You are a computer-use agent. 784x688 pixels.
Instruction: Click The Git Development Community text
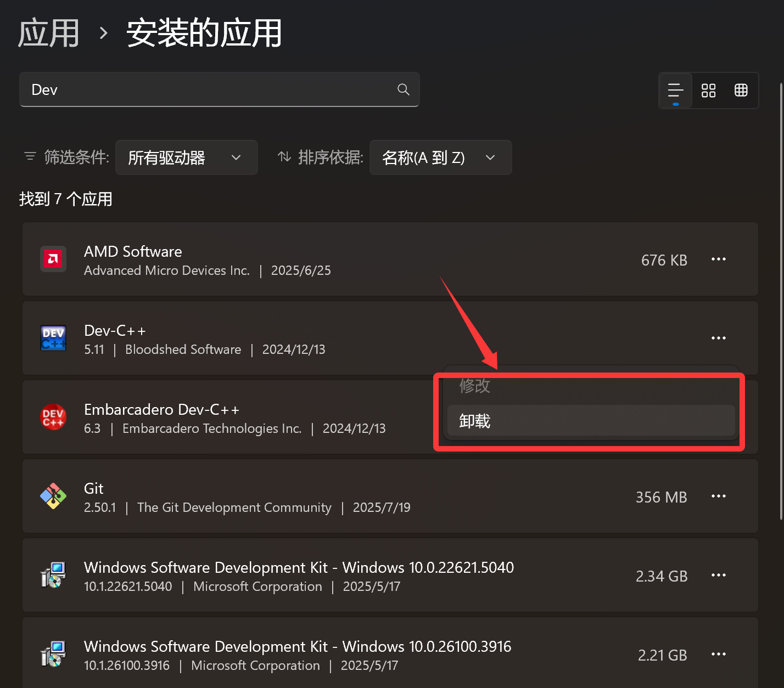(x=234, y=507)
